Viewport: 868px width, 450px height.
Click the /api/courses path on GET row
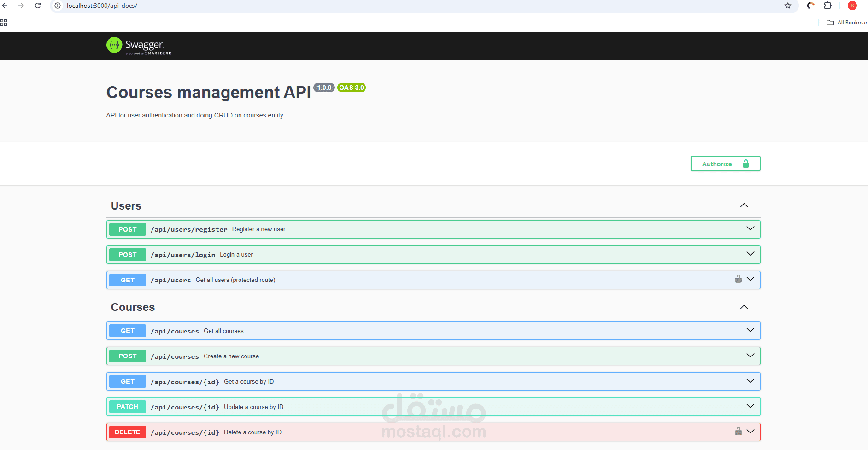(x=175, y=331)
